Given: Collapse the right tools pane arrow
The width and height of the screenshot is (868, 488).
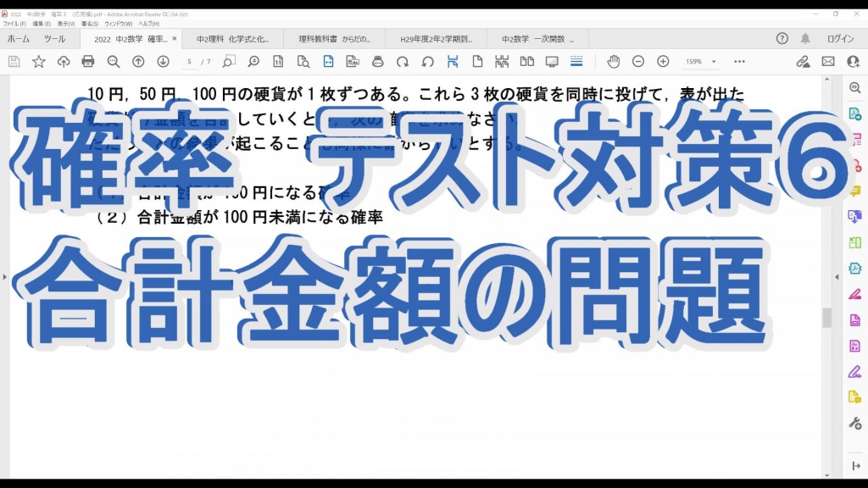Looking at the screenshot, I should point(855,466).
